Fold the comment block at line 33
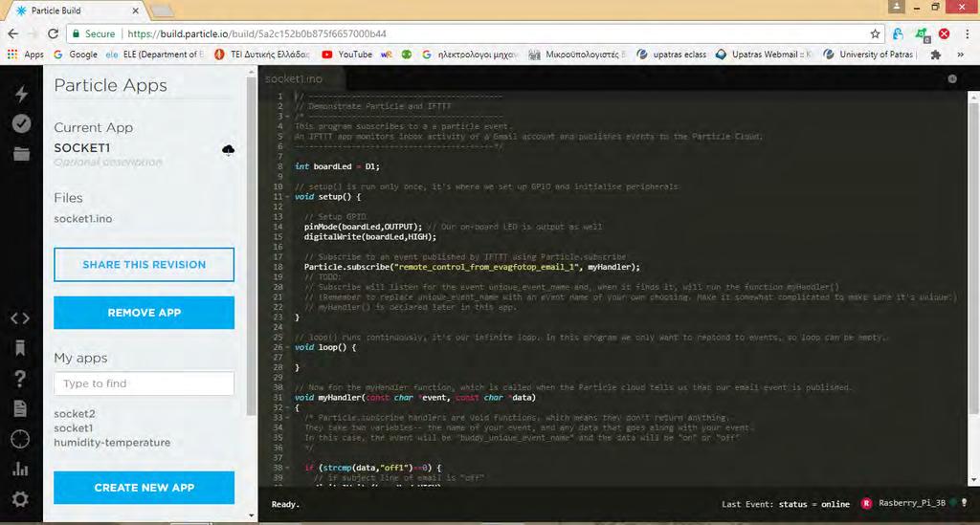 (x=287, y=417)
